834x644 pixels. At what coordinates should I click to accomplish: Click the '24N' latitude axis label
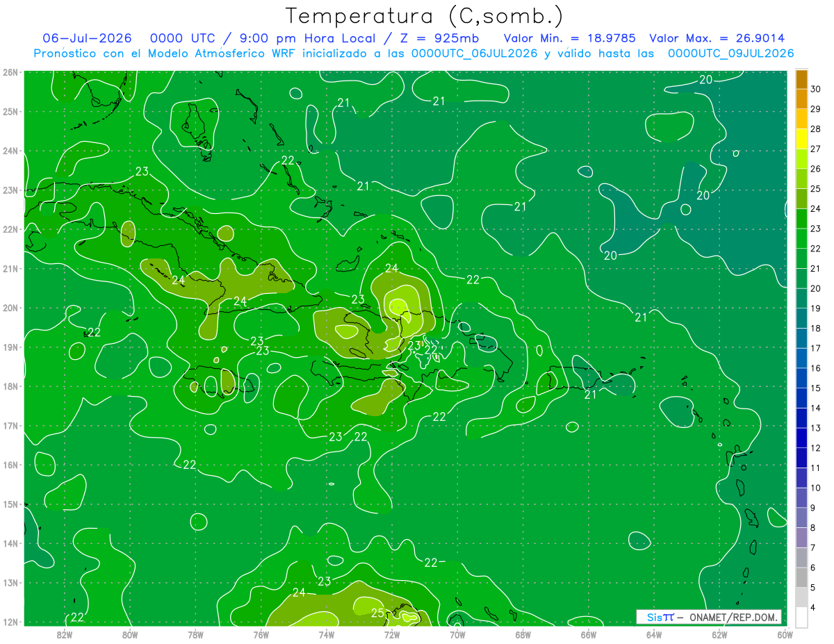[x=10, y=151]
